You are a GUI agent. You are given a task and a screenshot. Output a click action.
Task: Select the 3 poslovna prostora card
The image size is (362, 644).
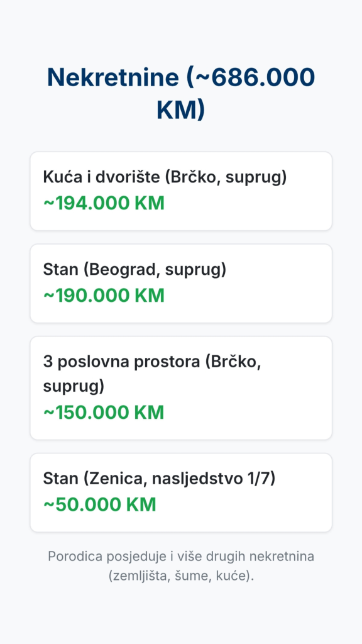[x=181, y=388]
